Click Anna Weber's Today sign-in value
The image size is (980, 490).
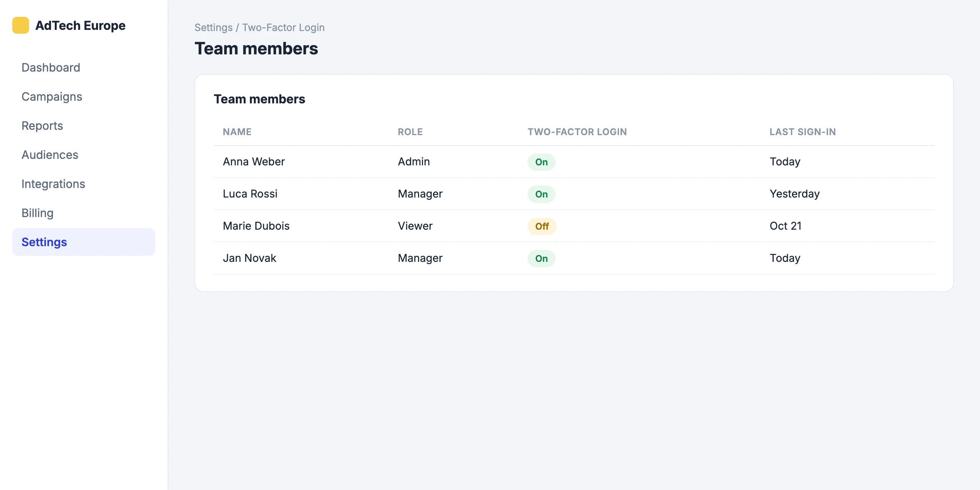tap(785, 162)
